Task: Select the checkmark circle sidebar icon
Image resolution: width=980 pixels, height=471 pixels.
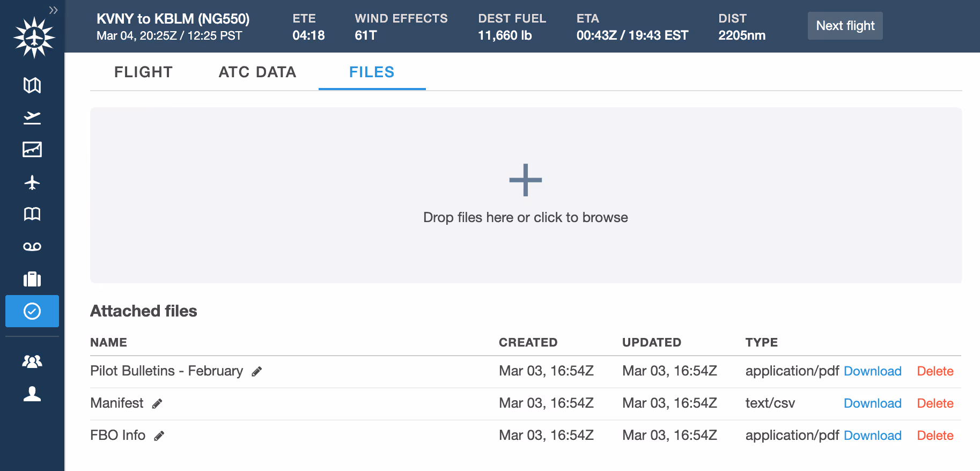Action: pos(32,311)
